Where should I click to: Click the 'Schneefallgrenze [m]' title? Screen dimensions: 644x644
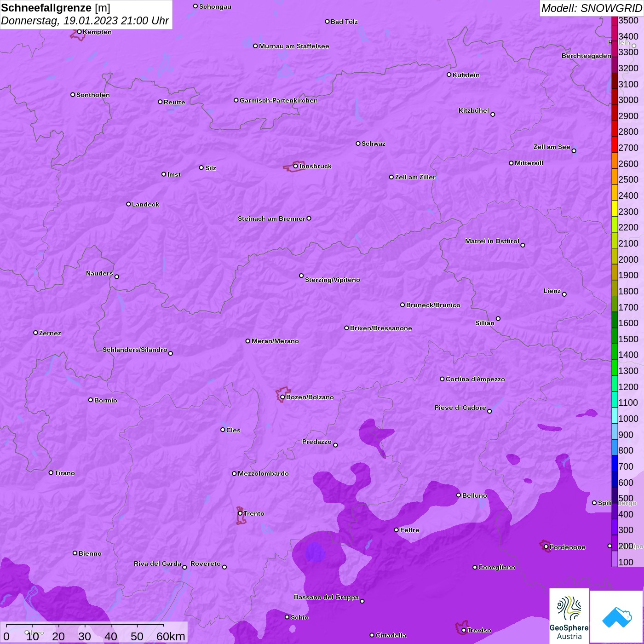[x=56, y=8]
